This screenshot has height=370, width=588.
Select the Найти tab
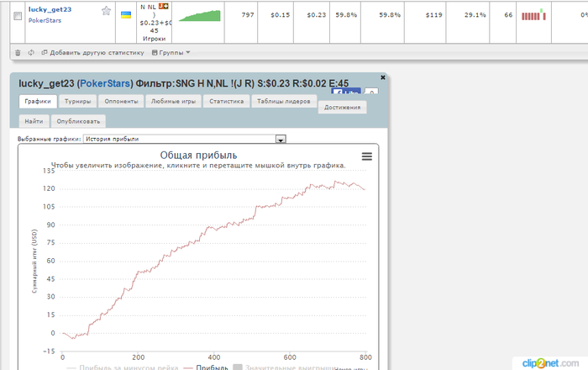point(34,121)
